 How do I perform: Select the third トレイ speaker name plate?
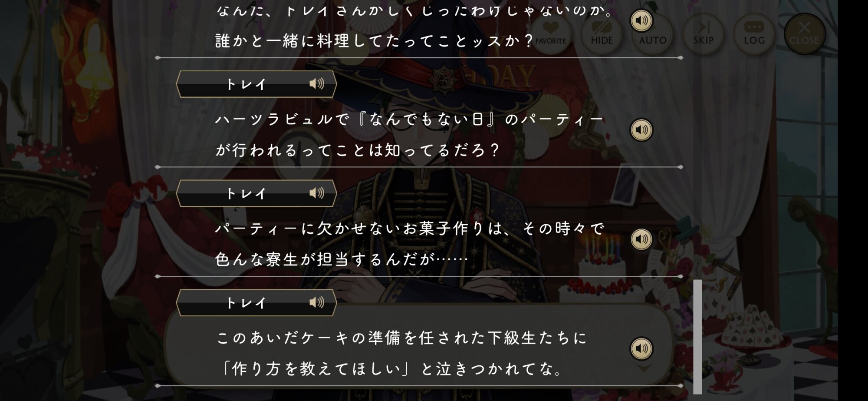click(x=256, y=302)
